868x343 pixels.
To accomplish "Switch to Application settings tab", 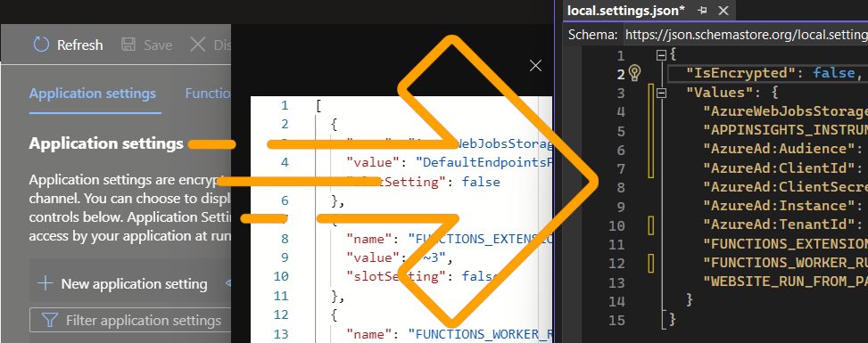I will pos(93,94).
